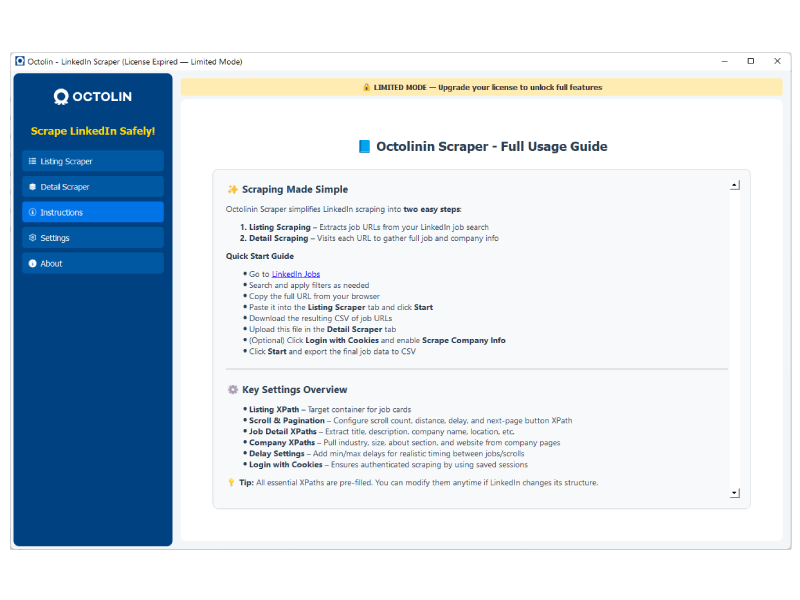
Task: Click the 'Login with Cookies' bullet in Key Settings
Action: (388, 465)
